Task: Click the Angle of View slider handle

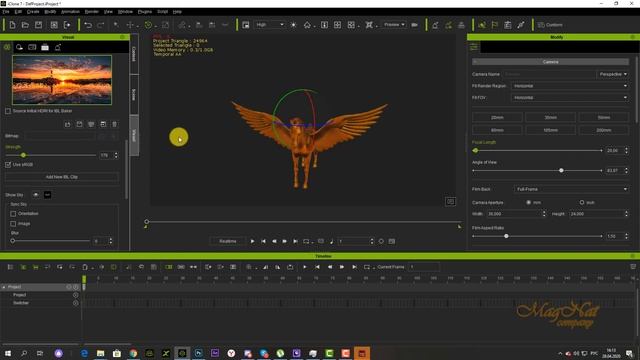Action: tap(561, 171)
